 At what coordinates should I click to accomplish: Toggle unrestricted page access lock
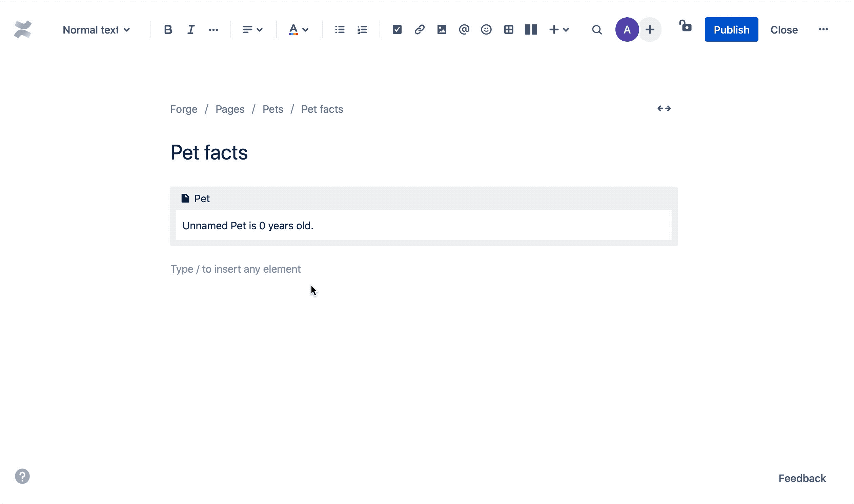pyautogui.click(x=686, y=27)
